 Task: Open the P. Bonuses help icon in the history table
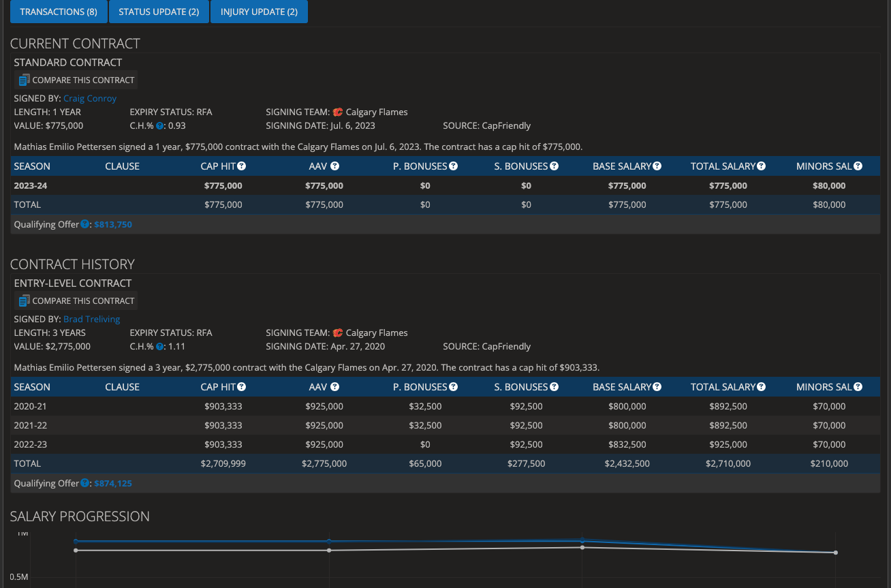454,386
